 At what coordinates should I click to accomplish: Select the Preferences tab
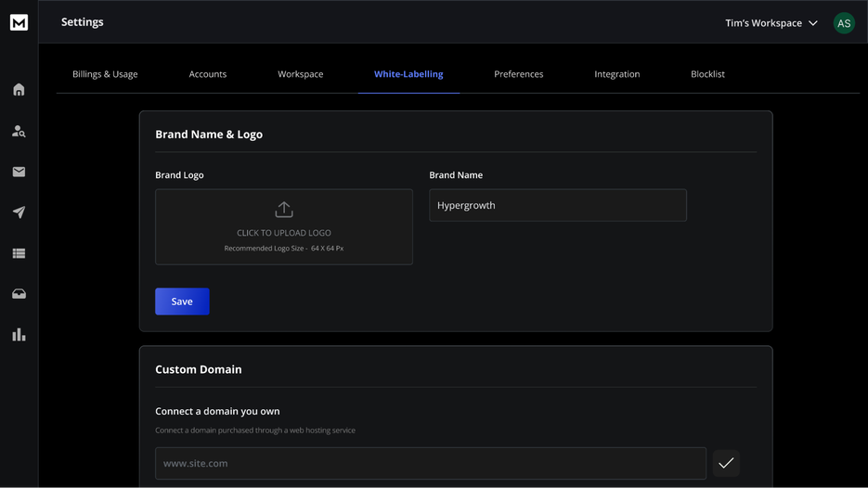519,74
